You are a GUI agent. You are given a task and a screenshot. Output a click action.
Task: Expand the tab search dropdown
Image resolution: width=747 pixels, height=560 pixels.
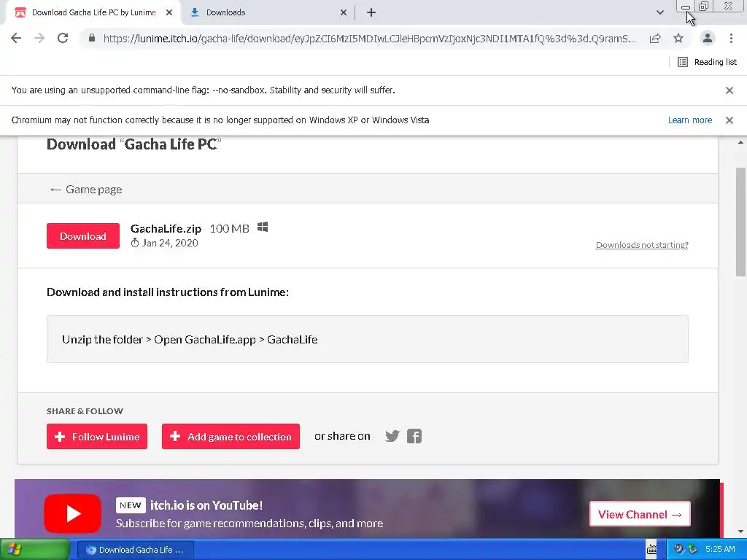[x=659, y=12]
